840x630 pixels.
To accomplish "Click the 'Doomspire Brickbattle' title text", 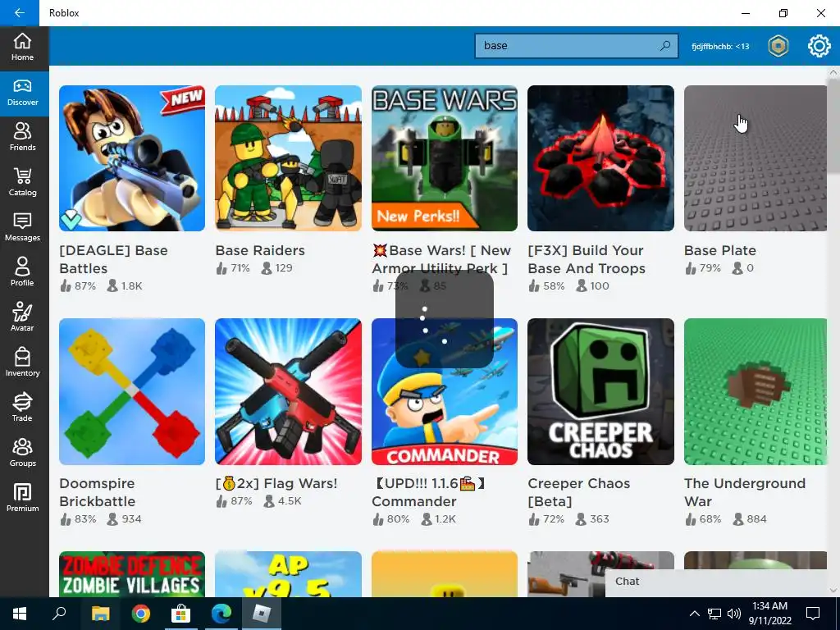I will tap(97, 492).
